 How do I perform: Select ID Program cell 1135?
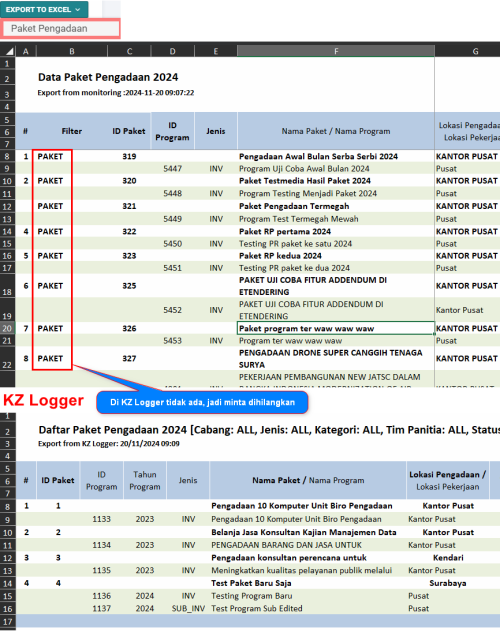coord(101,570)
